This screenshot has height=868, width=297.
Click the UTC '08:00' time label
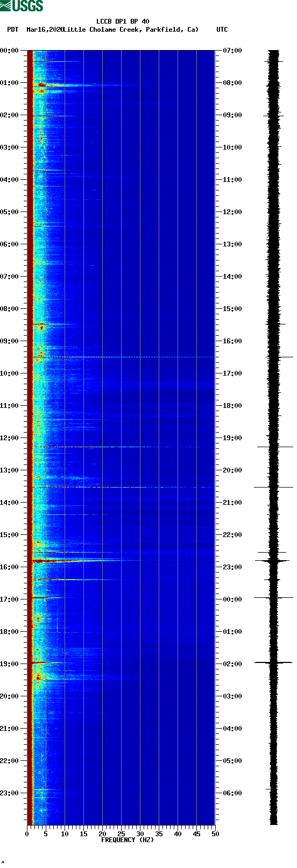(232, 83)
